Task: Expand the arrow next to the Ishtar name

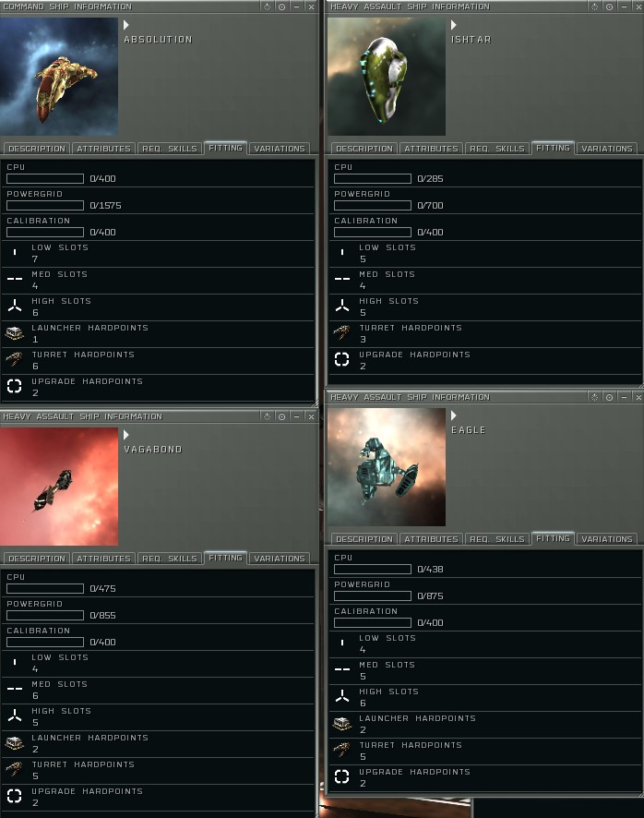Action: [x=454, y=25]
